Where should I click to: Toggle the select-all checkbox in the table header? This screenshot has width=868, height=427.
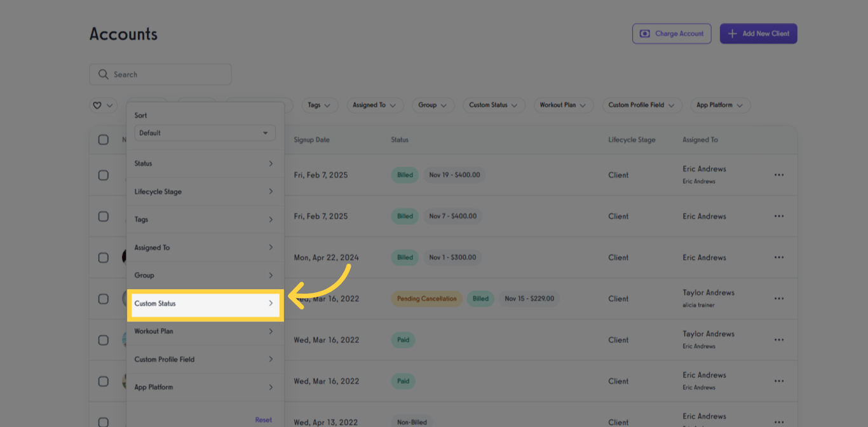coord(104,140)
